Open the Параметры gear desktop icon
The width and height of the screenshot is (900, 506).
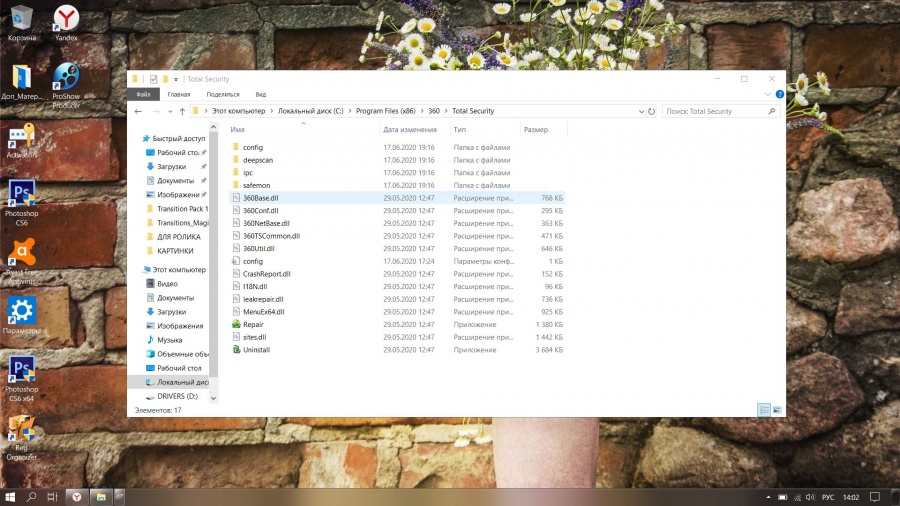pos(22,316)
